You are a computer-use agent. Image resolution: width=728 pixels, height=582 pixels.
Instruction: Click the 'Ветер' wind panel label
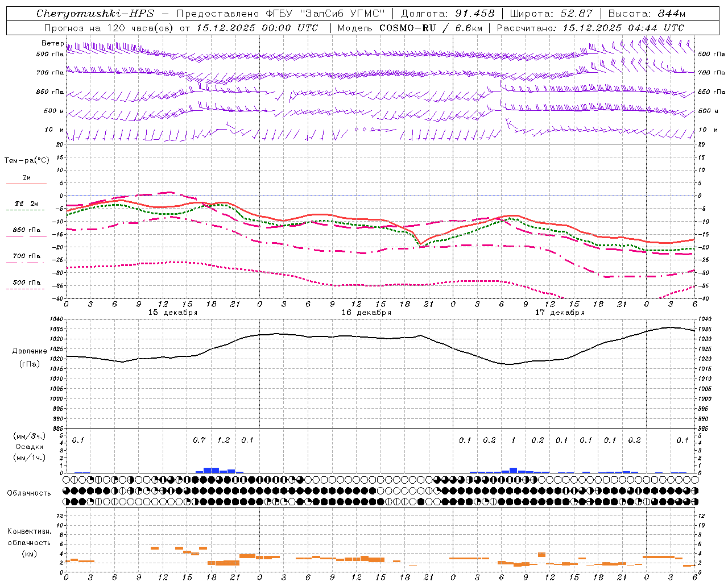[53, 43]
